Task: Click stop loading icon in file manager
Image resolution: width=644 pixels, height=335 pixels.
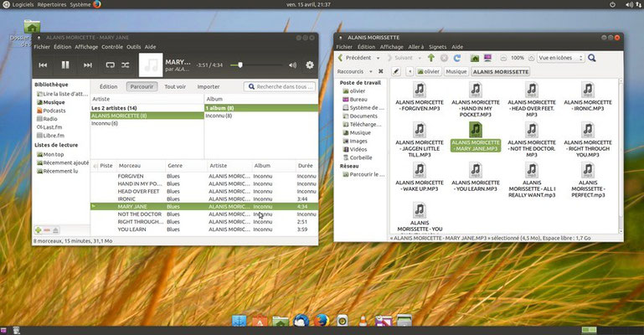Action: [x=444, y=58]
